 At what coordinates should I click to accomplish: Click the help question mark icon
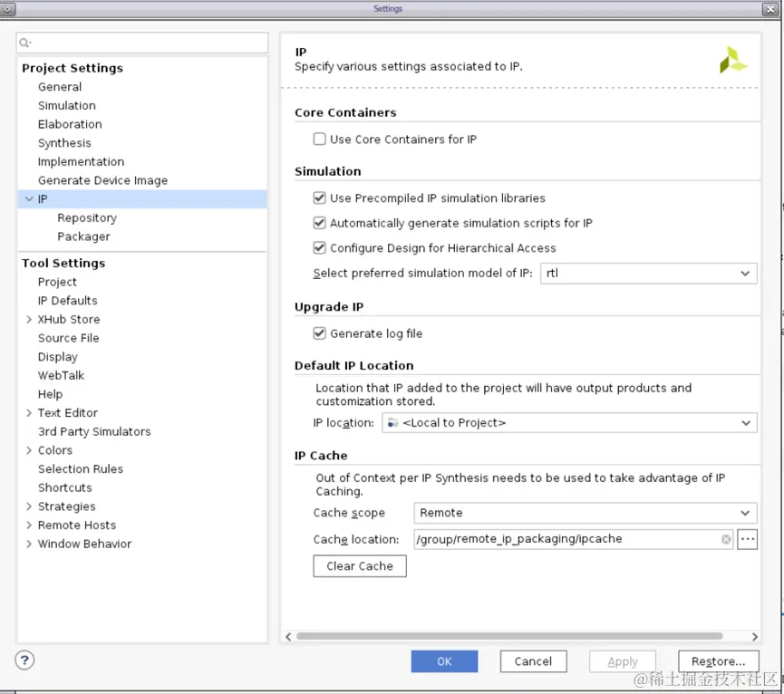point(25,660)
